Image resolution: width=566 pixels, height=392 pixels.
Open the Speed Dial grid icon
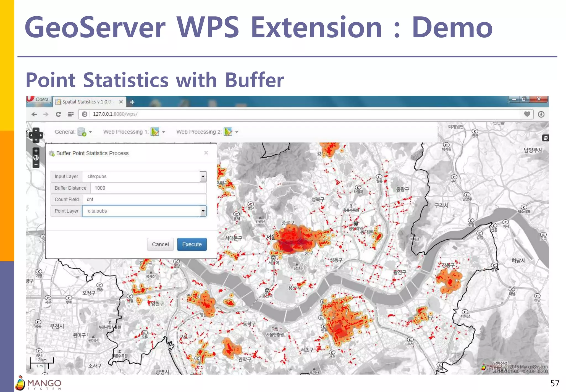point(71,114)
